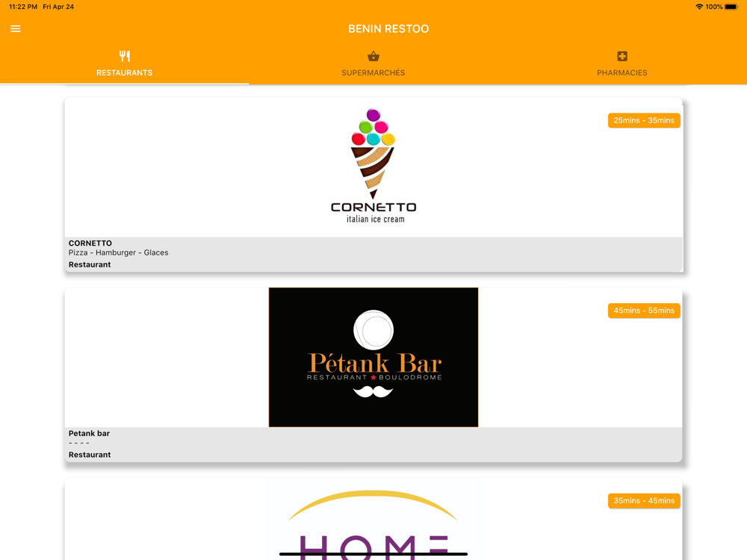Tap the 35mins - 45mins delivery badge

point(644,500)
